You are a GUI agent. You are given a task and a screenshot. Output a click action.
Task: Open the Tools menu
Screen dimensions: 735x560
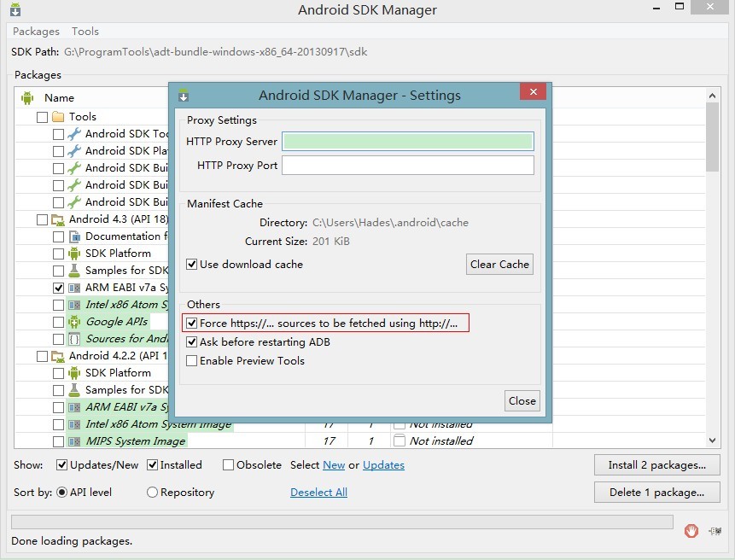tap(85, 32)
